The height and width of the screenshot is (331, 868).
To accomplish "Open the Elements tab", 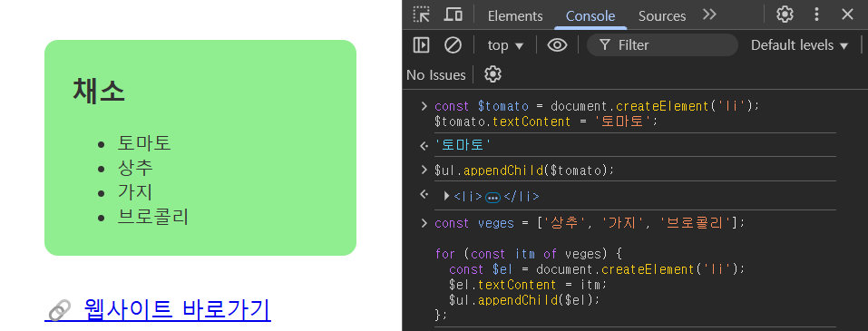I will (x=515, y=16).
